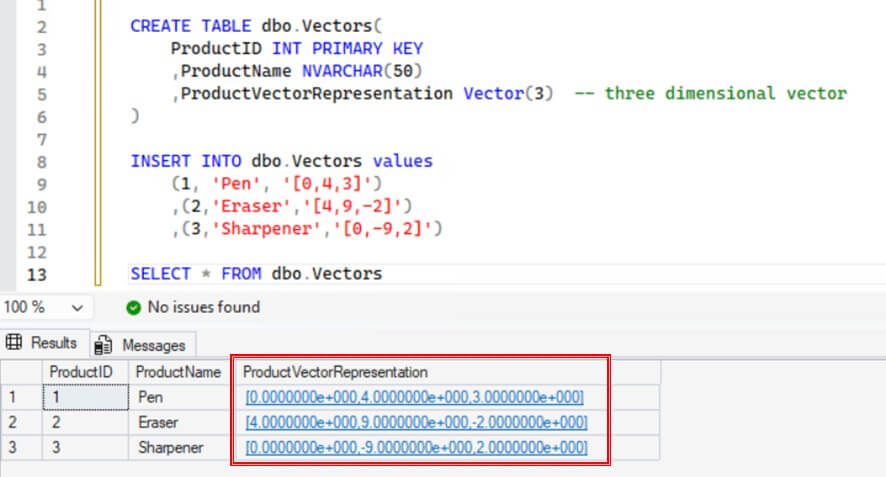Open the 100 % zoom level dropdown
Viewport: 886px width, 477px height.
(77, 307)
